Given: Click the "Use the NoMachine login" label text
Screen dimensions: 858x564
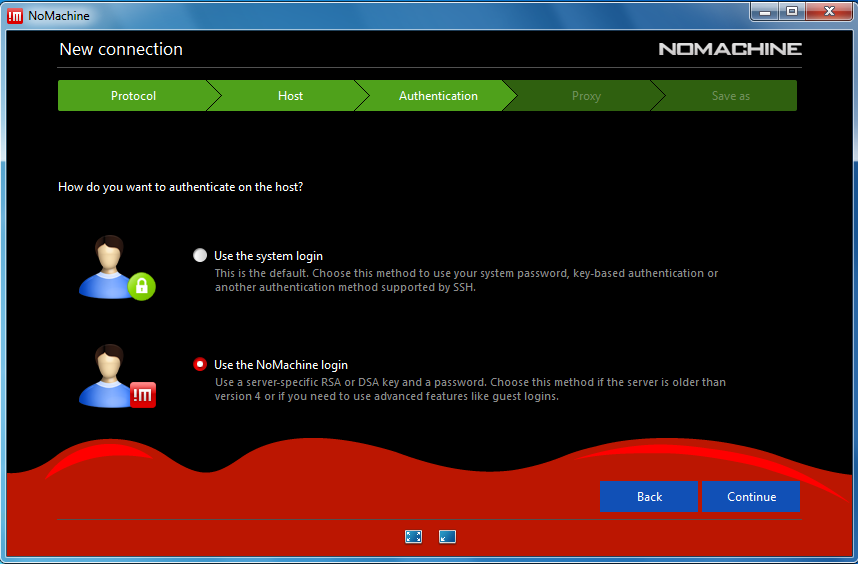Looking at the screenshot, I should 281,365.
